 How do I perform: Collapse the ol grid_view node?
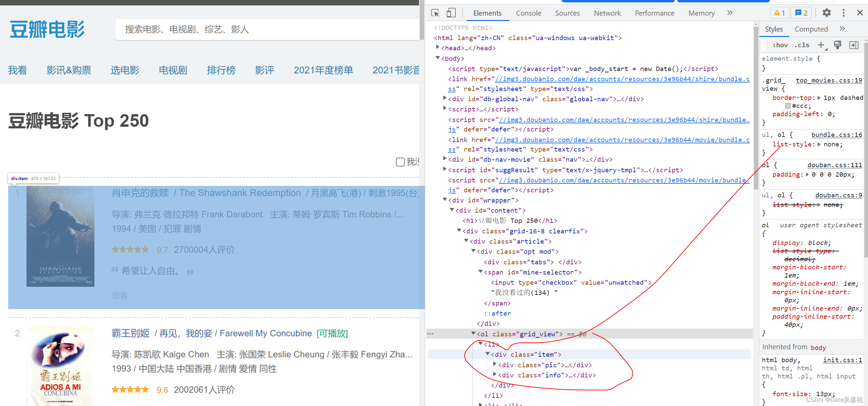click(473, 334)
